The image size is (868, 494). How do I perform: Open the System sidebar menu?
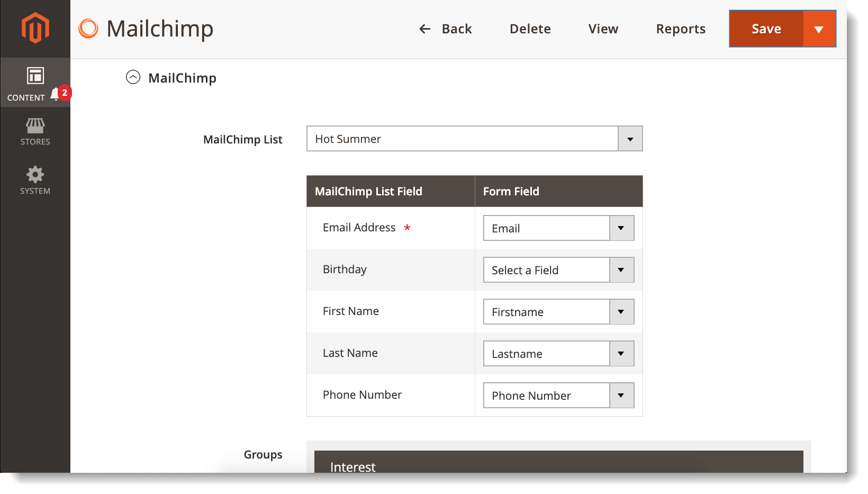point(35,181)
